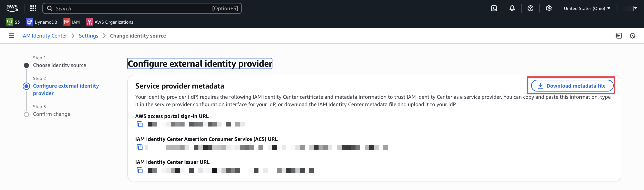
Task: Expand the account menu dropdown arrow
Action: 635,8
